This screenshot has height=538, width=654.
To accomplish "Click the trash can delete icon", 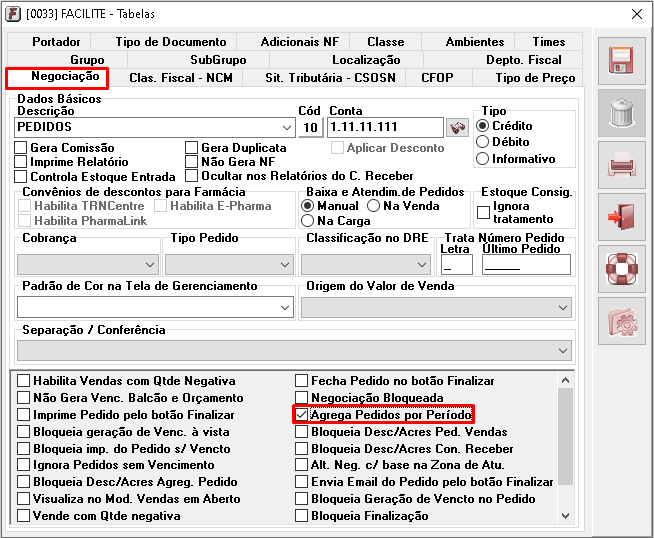I will (621, 113).
